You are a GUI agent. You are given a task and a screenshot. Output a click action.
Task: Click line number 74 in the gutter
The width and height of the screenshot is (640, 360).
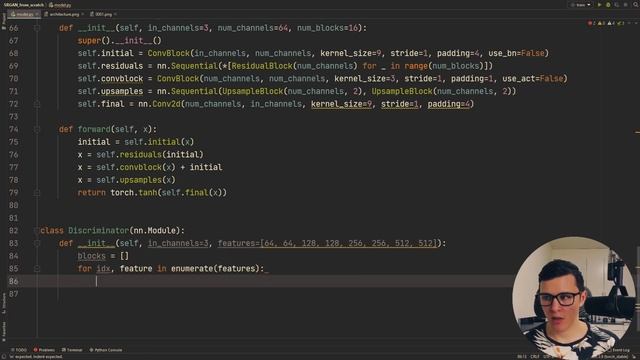(x=13, y=129)
